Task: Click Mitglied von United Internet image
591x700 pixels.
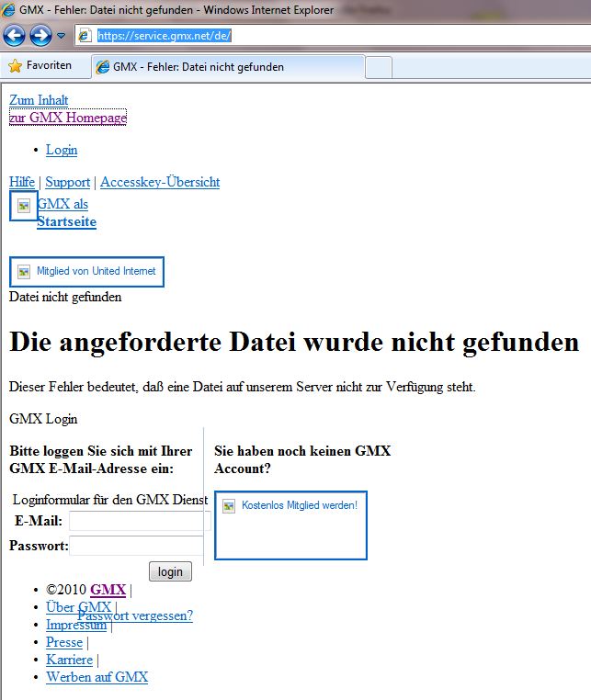Action: (x=86, y=271)
